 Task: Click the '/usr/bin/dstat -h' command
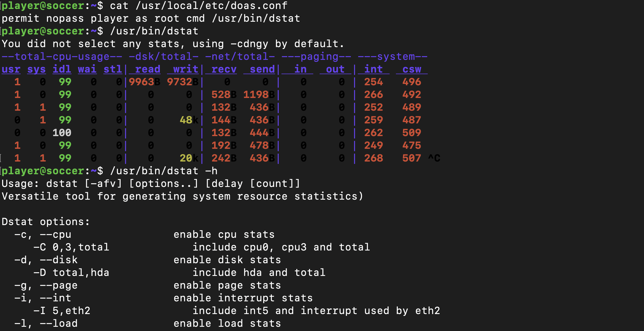coord(164,171)
